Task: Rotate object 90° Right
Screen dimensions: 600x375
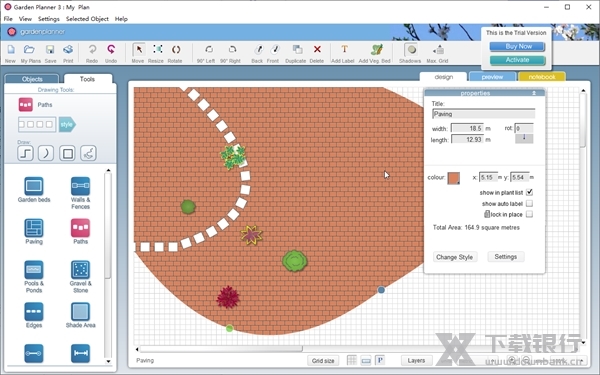Action: (232, 49)
